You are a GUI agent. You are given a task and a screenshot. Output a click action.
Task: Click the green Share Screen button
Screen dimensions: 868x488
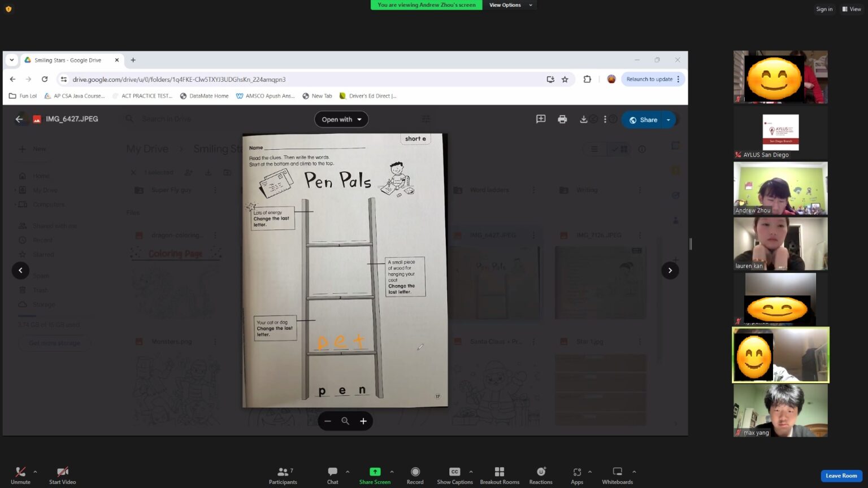point(375,475)
